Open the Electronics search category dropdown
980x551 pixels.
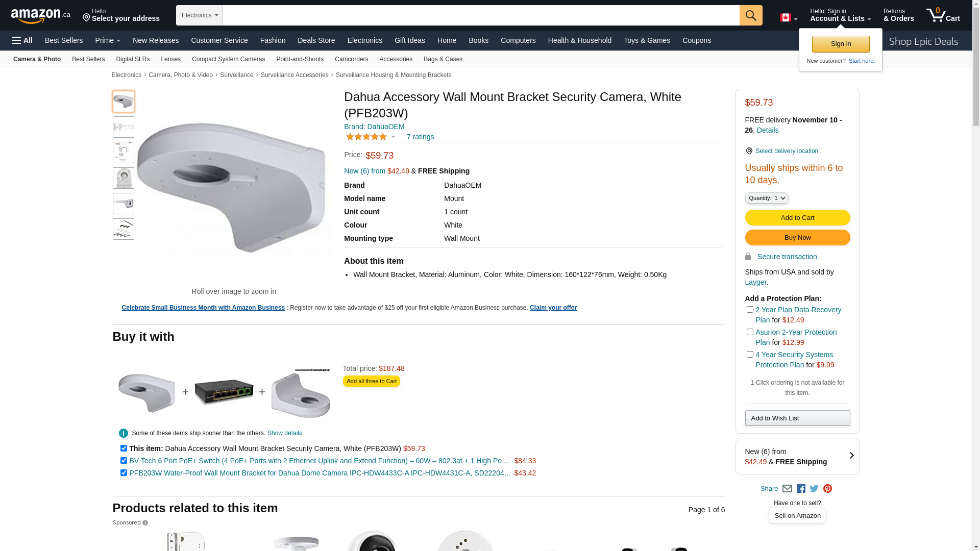pyautogui.click(x=200, y=15)
